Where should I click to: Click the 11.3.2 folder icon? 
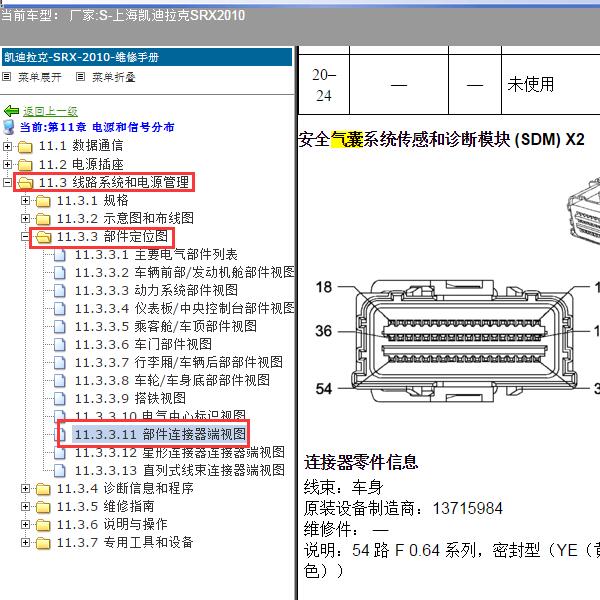[43, 218]
